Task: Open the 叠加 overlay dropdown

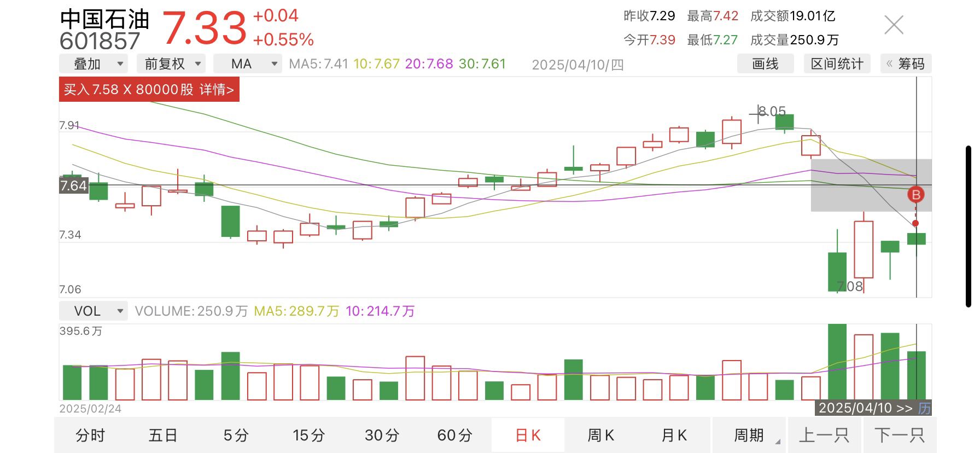Action: [x=93, y=64]
